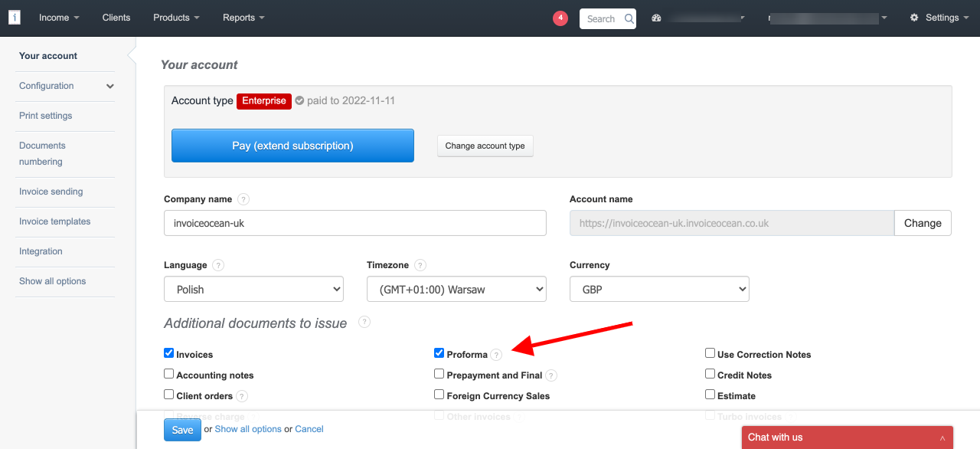Show help for Prepayment and Final
980x449 pixels.
point(551,375)
